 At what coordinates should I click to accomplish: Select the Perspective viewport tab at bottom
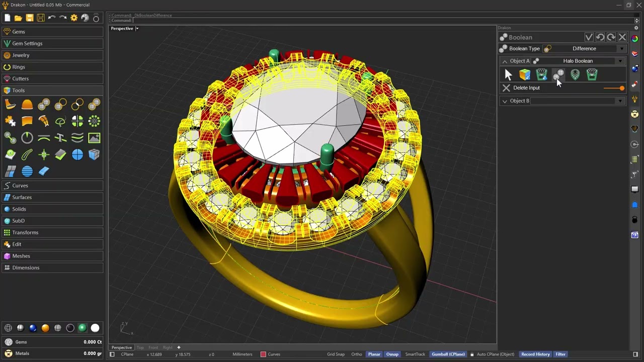coord(122,347)
